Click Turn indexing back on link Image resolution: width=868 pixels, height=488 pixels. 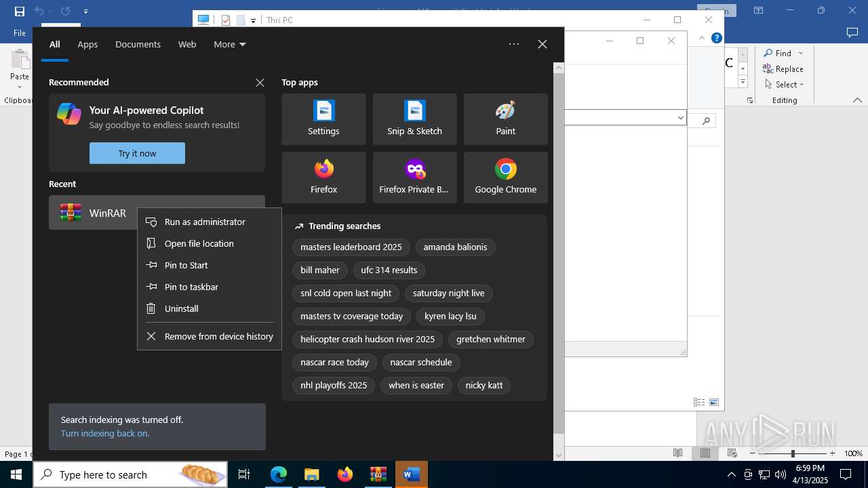[x=105, y=433]
